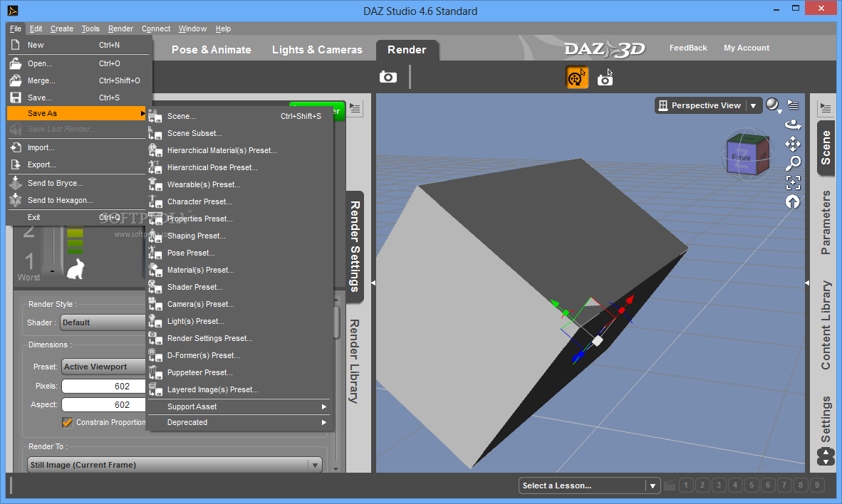Viewport: 842px width, 504px height.
Task: Open the Content Library side tab
Action: (826, 325)
